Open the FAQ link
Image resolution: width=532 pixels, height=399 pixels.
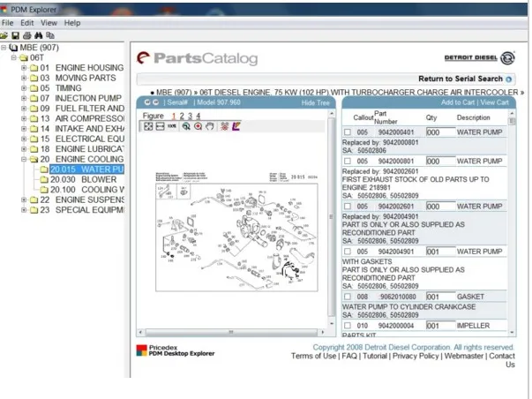tap(349, 357)
